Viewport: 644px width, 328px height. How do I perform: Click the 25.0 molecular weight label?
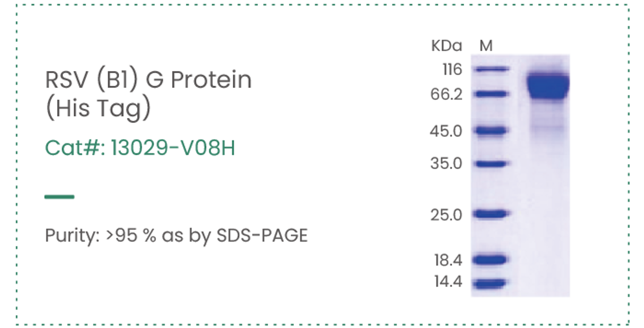point(446,215)
